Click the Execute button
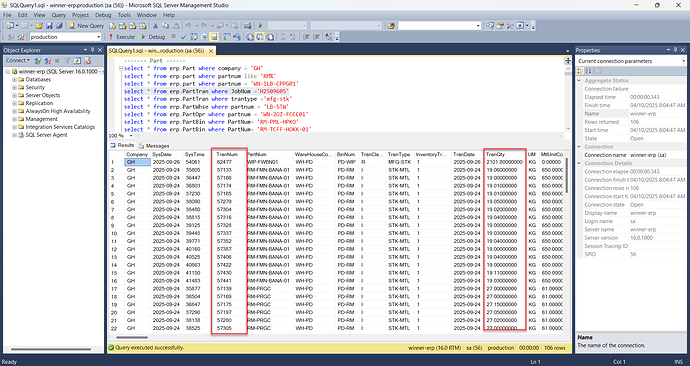 point(121,37)
